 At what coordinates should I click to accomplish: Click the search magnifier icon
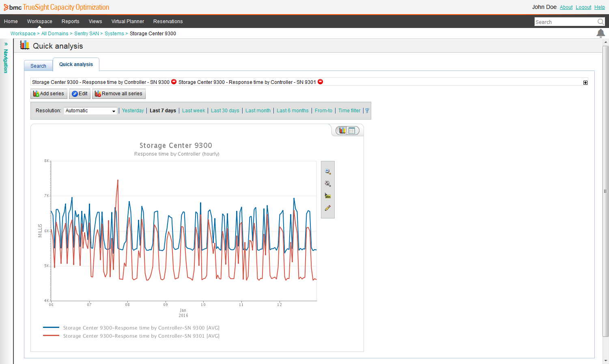600,22
